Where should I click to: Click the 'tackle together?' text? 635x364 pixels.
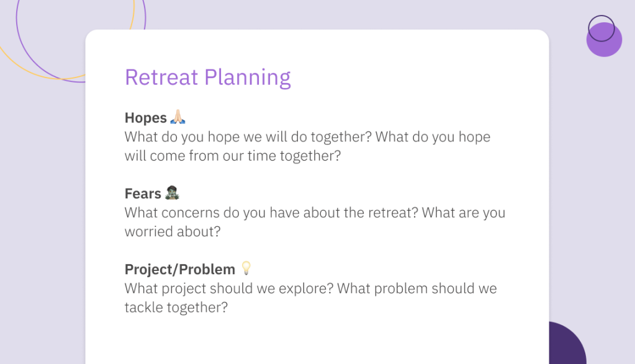tap(176, 308)
